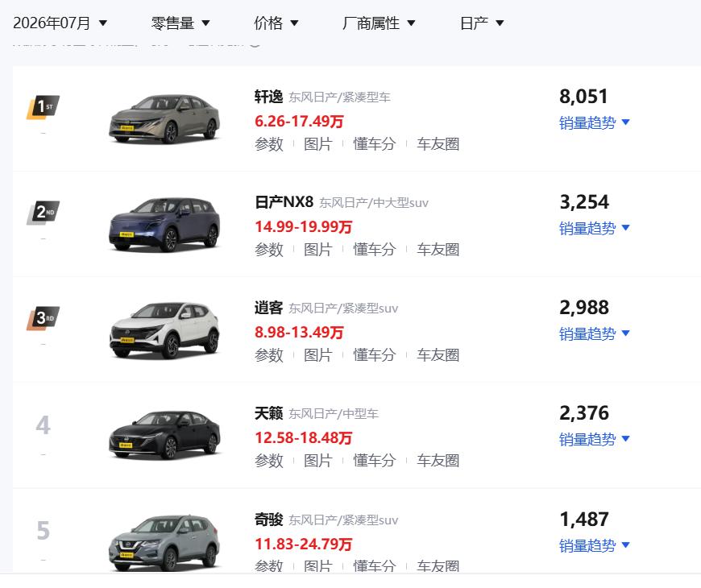Open the blue 日产NX8 car image

pyautogui.click(x=164, y=224)
